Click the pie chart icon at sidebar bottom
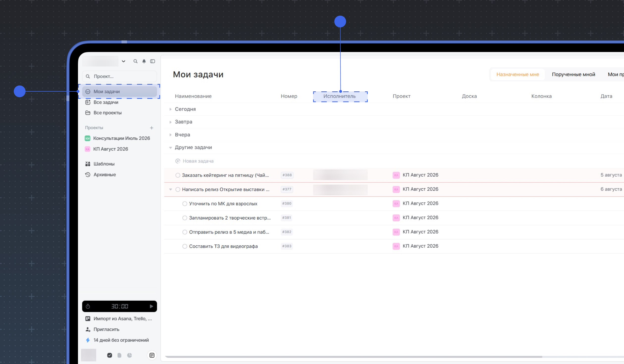The height and width of the screenshot is (364, 624). [129, 355]
